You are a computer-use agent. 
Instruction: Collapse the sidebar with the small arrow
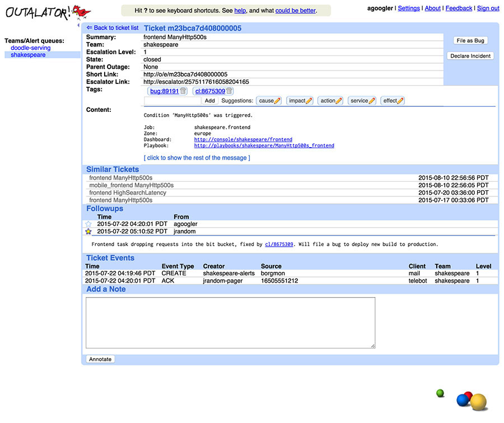coord(78,25)
